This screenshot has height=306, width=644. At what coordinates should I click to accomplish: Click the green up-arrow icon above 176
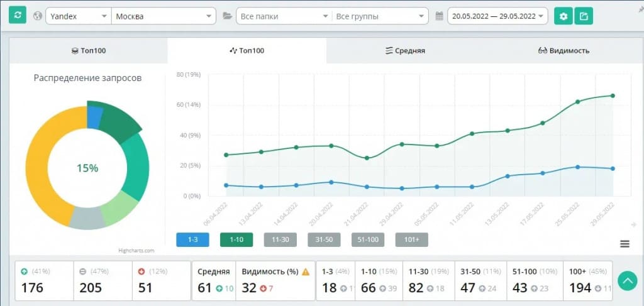click(24, 271)
